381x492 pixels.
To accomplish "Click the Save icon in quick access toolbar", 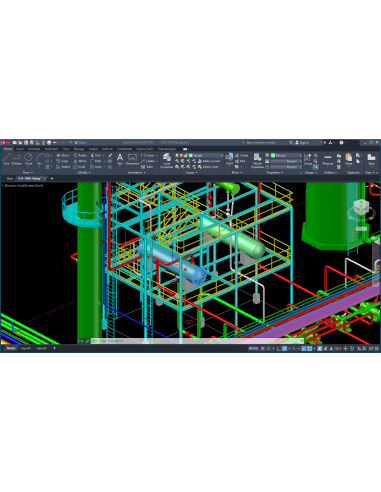I will coord(26,143).
